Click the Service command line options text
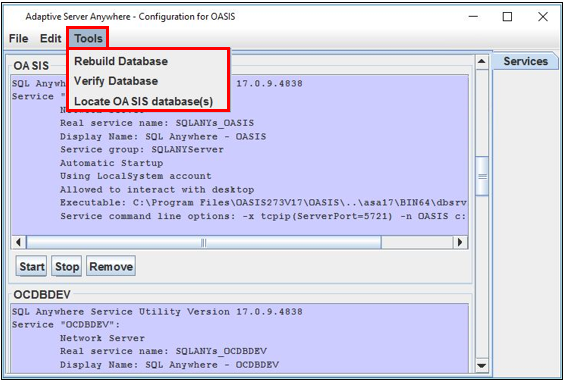This screenshot has height=383, width=566. 264,216
